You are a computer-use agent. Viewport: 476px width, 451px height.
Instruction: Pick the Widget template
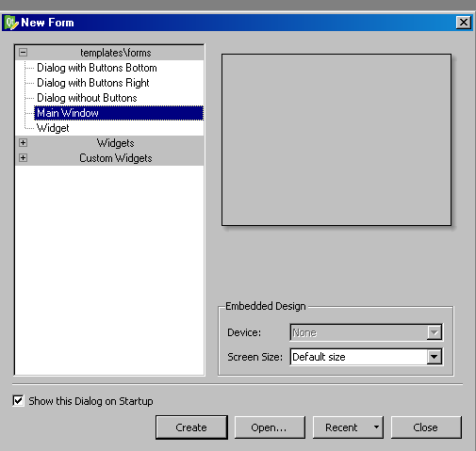53,128
